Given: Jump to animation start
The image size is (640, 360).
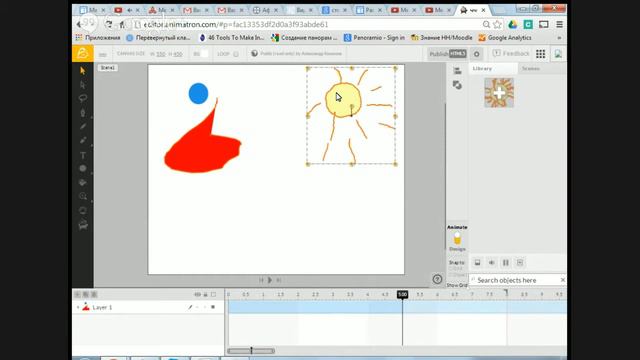Looking at the screenshot, I should click(x=261, y=280).
